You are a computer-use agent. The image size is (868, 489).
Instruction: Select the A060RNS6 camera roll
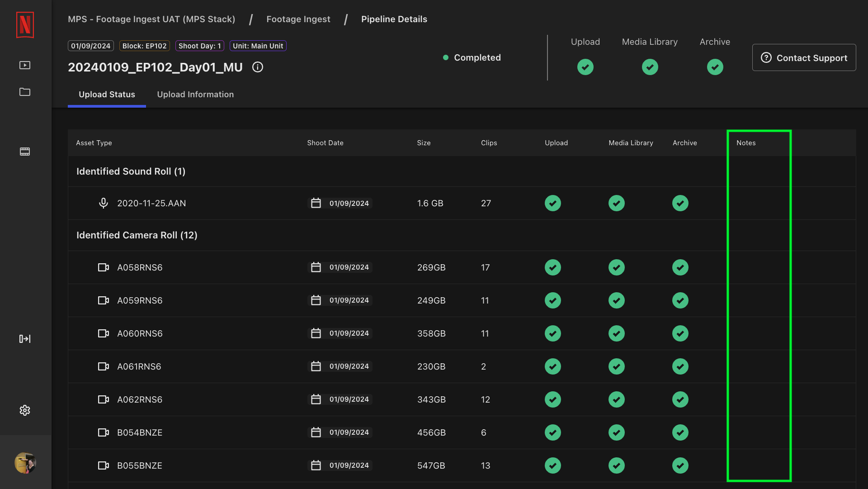(140, 334)
